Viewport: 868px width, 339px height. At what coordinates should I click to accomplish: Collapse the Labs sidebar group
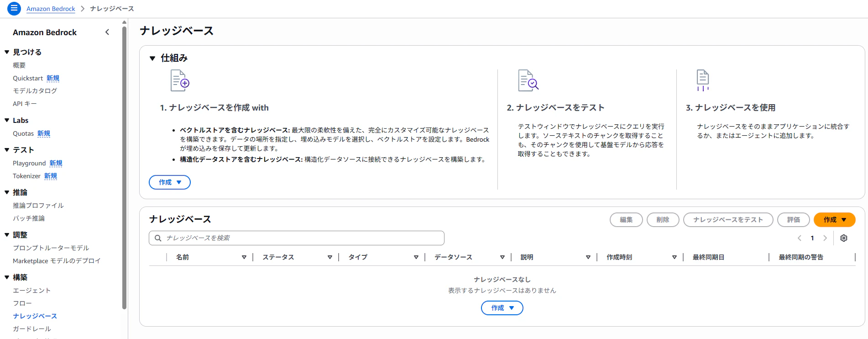7,120
